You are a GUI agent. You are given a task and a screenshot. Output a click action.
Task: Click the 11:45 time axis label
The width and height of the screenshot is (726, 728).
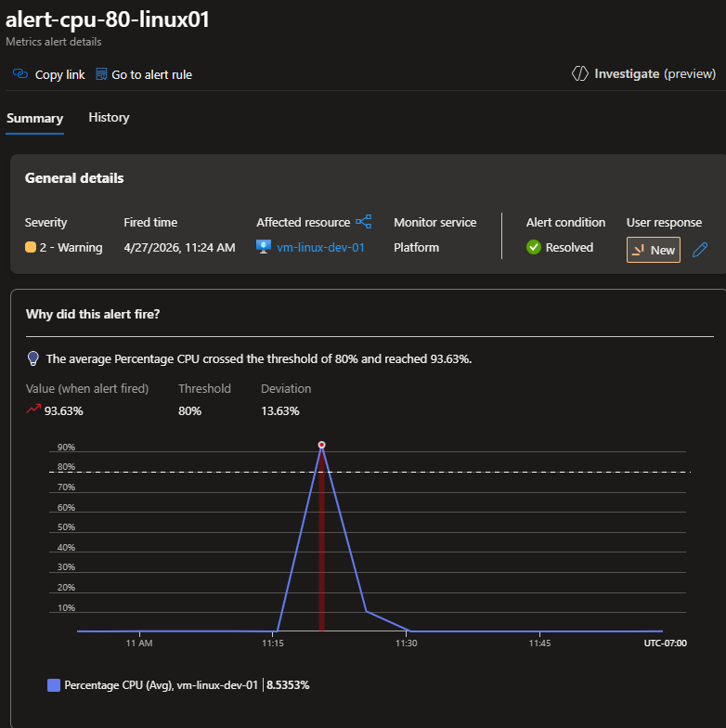pyautogui.click(x=540, y=643)
